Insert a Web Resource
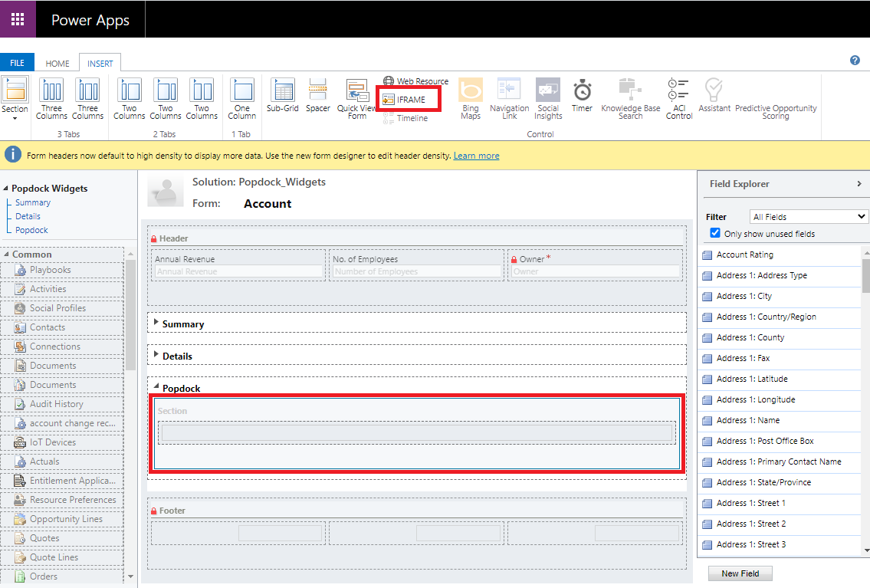870x588 pixels. (415, 81)
